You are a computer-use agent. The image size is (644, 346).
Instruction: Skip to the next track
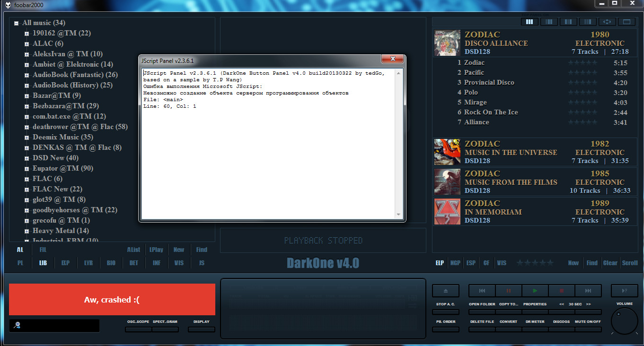coord(588,291)
